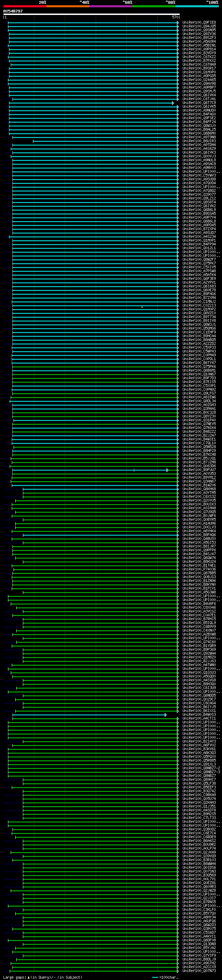Select hit label UniRef100_C6TKZ2

click(199, 57)
